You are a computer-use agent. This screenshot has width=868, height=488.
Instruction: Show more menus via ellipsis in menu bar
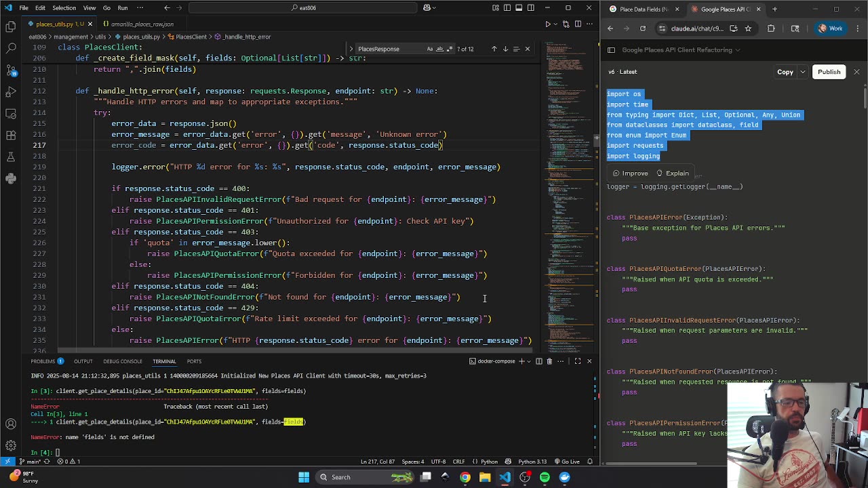(141, 7)
